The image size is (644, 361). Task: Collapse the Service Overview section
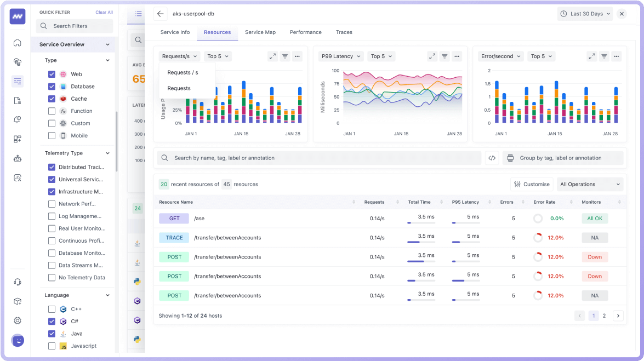107,44
